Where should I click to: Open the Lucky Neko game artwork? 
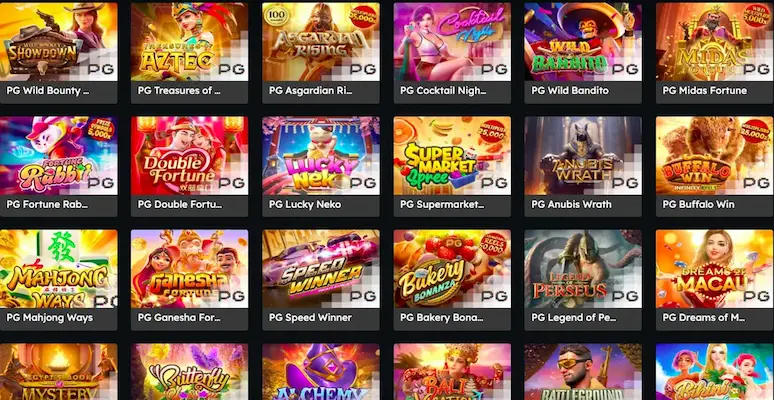(321, 156)
